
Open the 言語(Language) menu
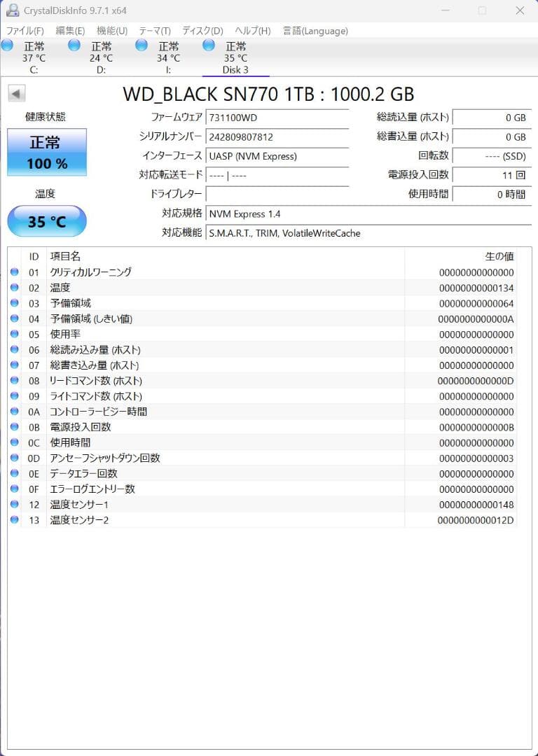pyautogui.click(x=315, y=31)
